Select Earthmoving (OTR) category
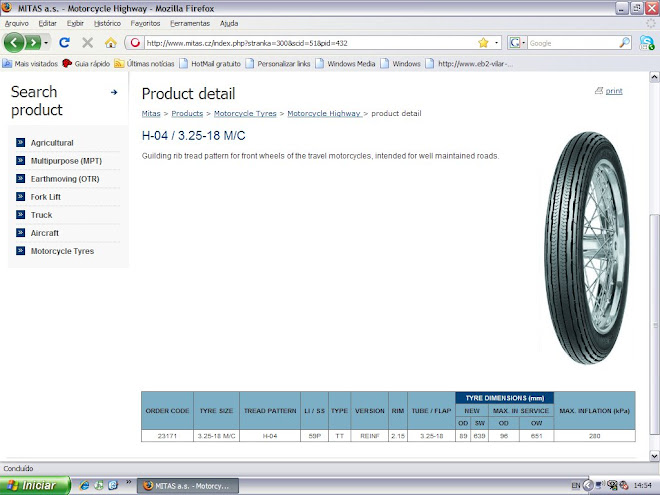 [65, 179]
